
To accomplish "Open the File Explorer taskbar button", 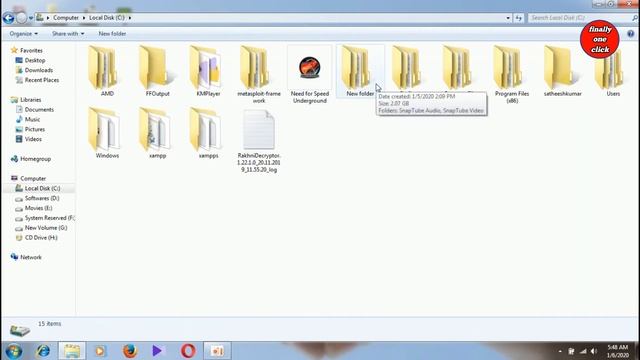I will 72,351.
